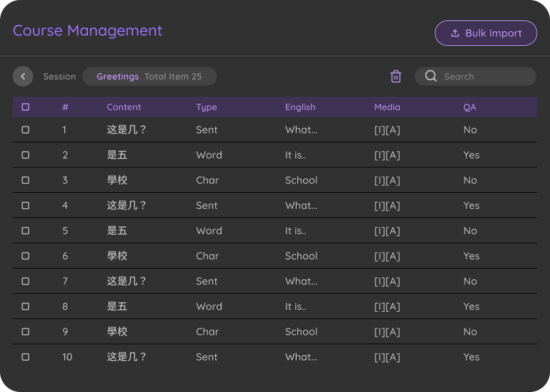Click the Char type in row 3
Screen dimensions: 550x392
click(208, 180)
